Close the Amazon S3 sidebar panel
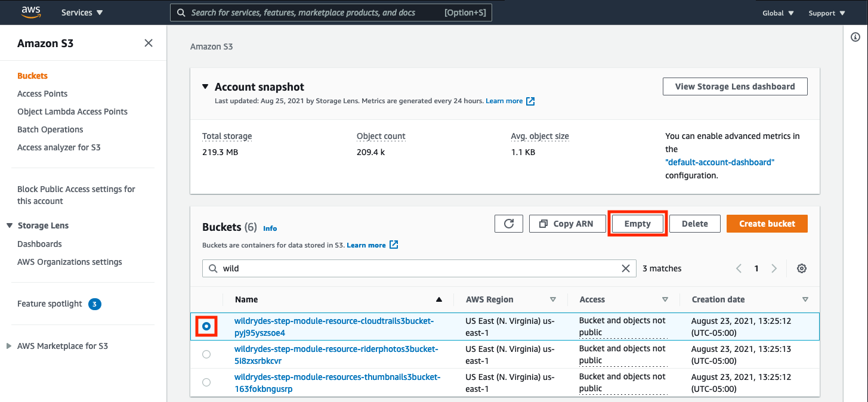This screenshot has width=868, height=402. 149,43
